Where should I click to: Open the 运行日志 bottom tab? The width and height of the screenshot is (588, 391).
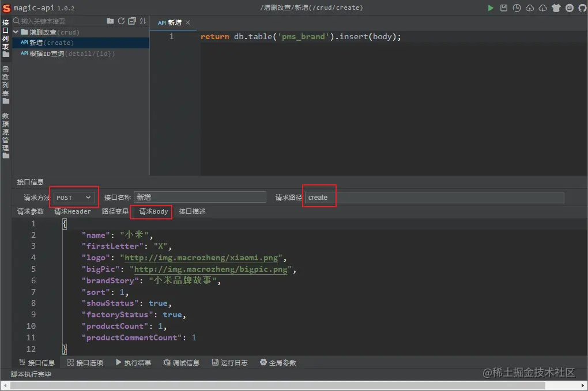pyautogui.click(x=230, y=363)
